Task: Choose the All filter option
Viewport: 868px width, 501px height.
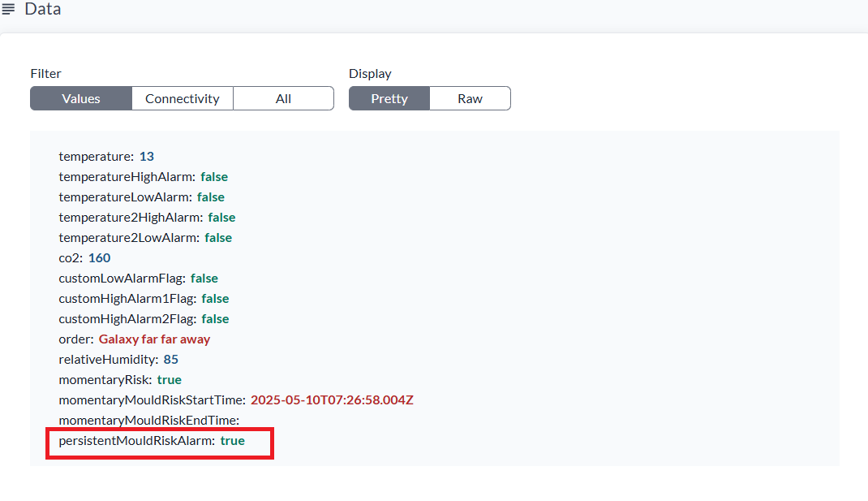Action: pos(283,98)
